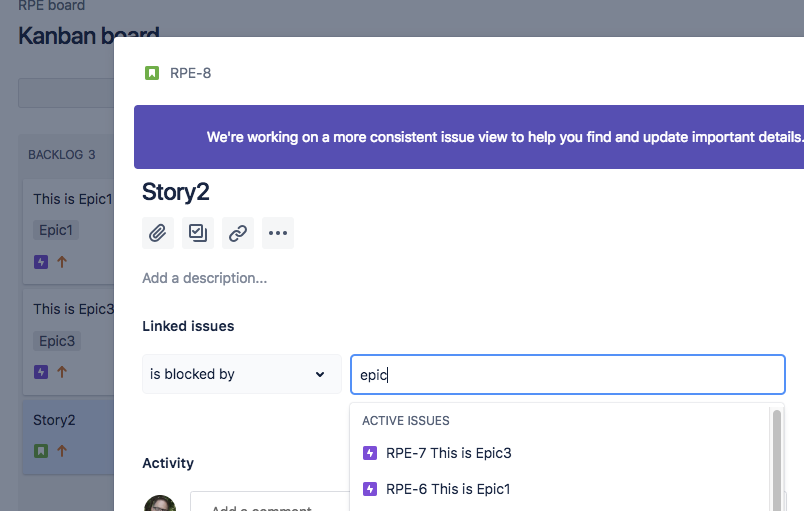
Task: Click the issue search field containing 'epic'
Action: tap(568, 375)
